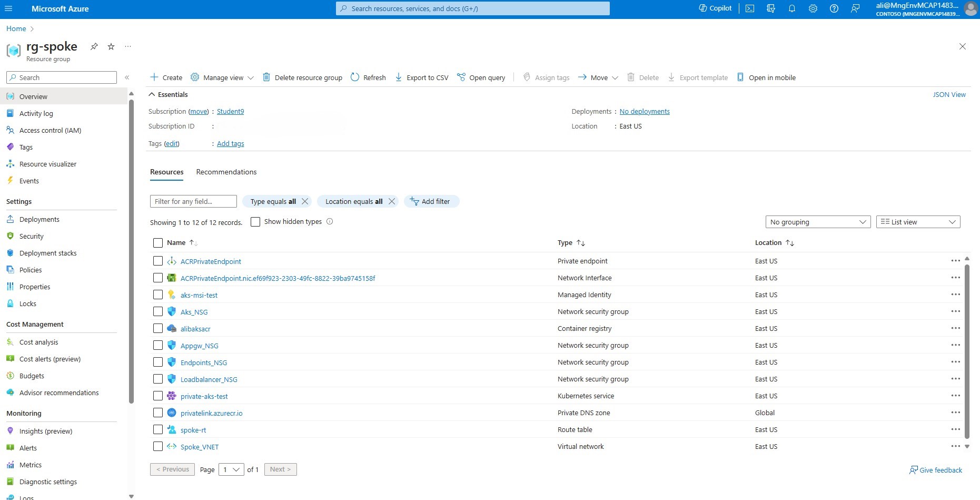Screen dimensions: 980x500
Task: Refresh the resource list
Action: [368, 77]
